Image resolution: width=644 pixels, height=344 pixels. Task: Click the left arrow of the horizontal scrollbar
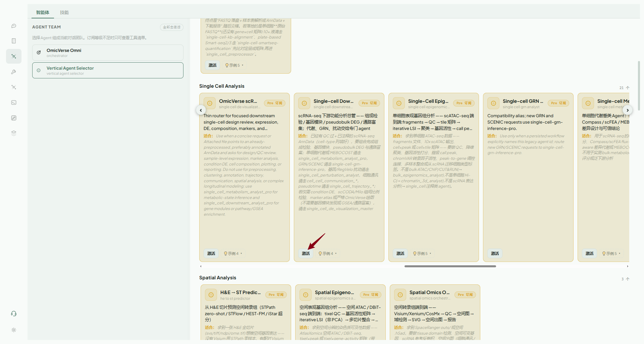(201, 266)
